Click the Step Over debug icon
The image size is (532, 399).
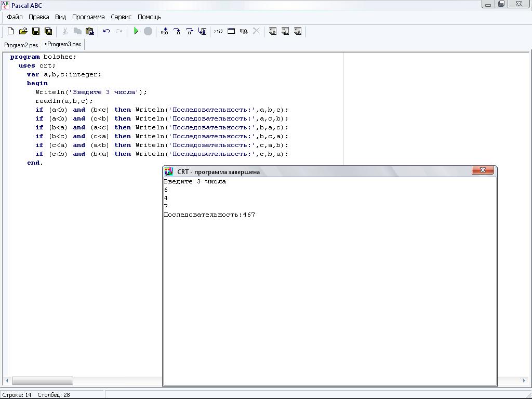tap(190, 32)
